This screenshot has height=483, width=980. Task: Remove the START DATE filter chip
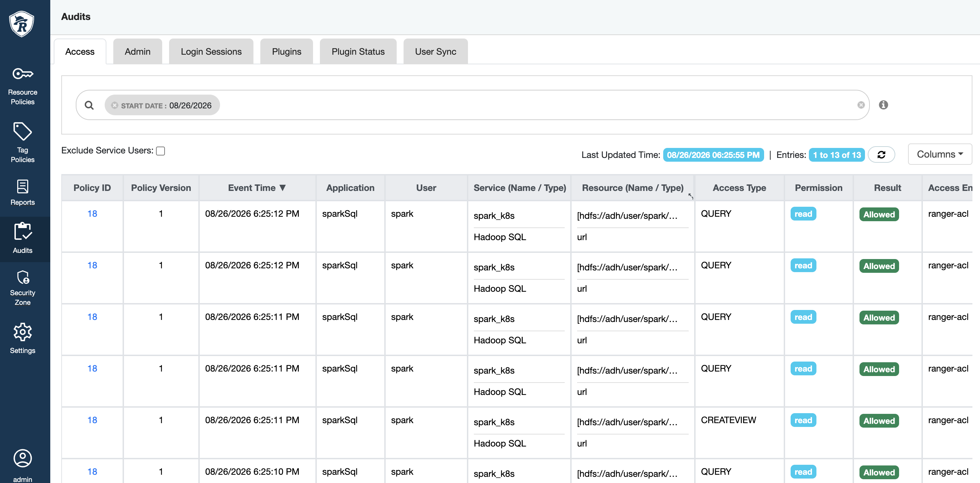pyautogui.click(x=114, y=105)
